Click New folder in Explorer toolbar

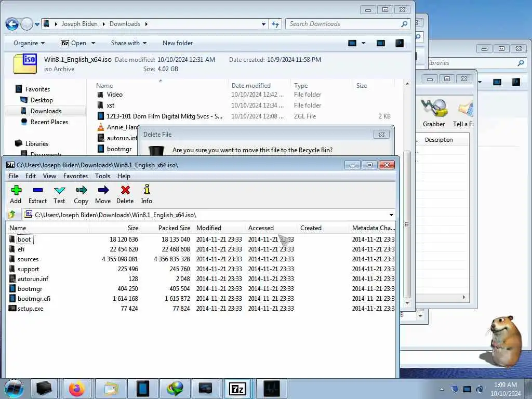tap(178, 43)
